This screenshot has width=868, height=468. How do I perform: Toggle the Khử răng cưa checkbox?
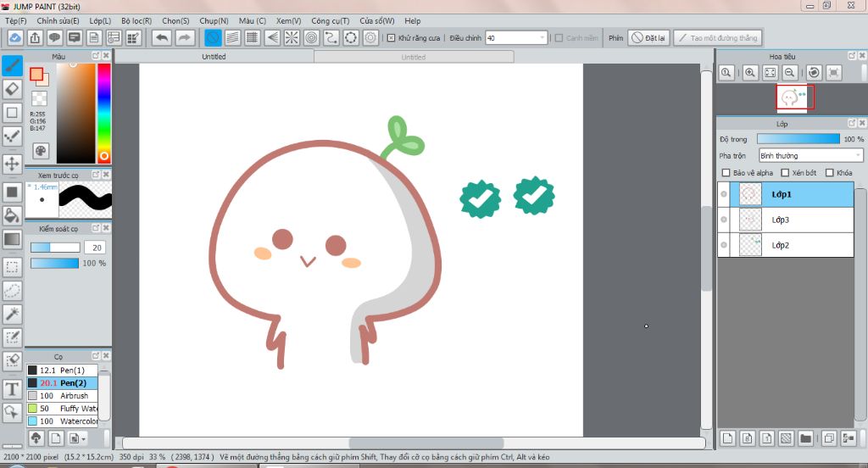click(392, 38)
